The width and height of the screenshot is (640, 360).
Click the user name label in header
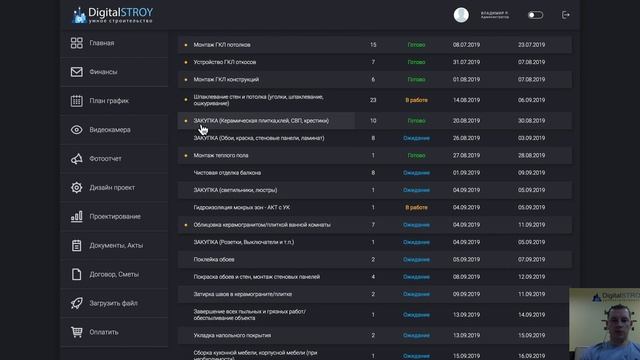click(494, 15)
